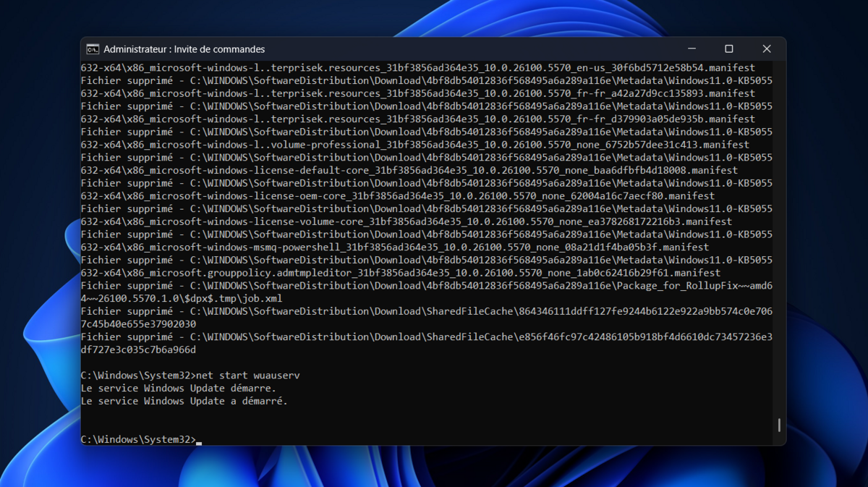Click the license-default-core manifest line

(409, 170)
